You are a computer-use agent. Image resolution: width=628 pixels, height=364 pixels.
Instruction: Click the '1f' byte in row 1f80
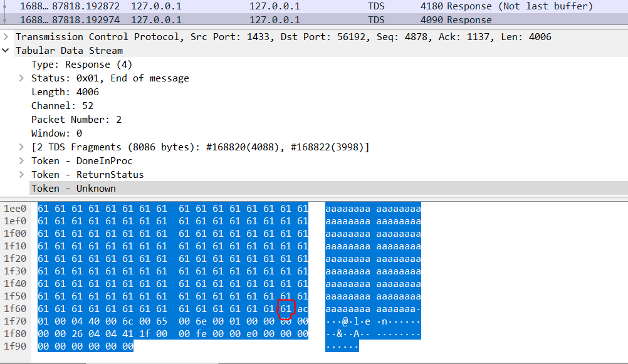(145, 333)
